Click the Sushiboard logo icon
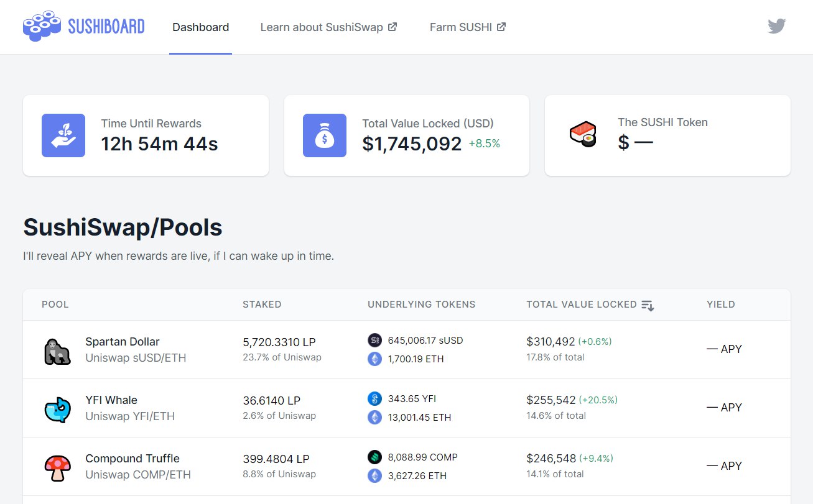Viewport: 813px width, 504px height. (x=42, y=27)
